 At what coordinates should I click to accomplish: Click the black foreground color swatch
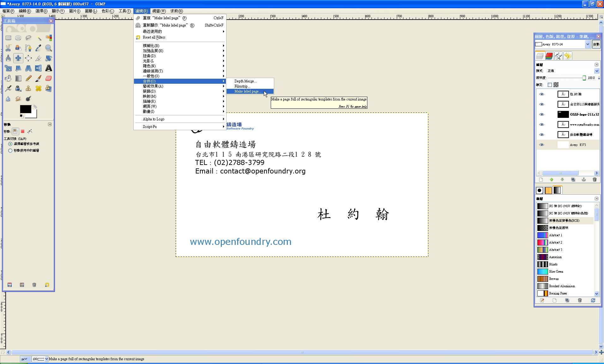[x=26, y=109]
